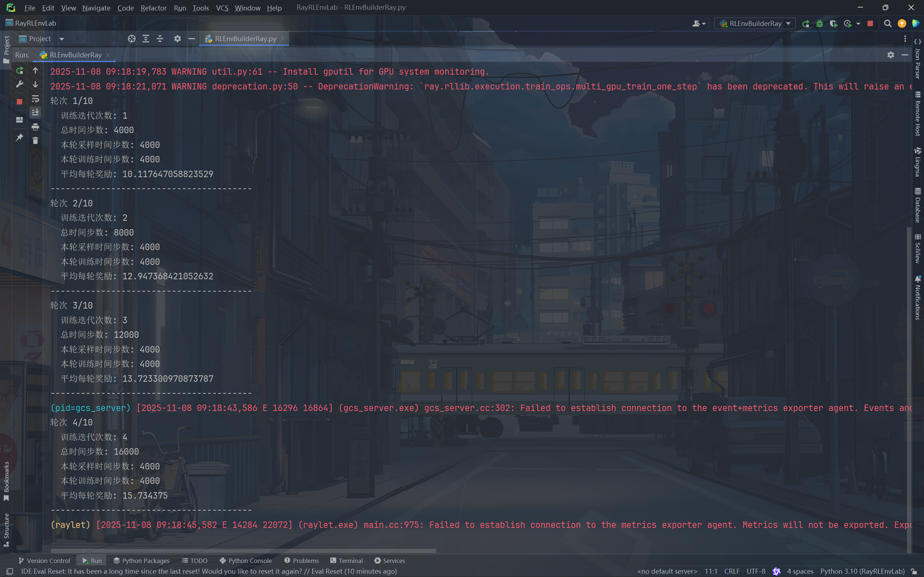Click the horizontal scrollbar of the console

tap(244, 551)
